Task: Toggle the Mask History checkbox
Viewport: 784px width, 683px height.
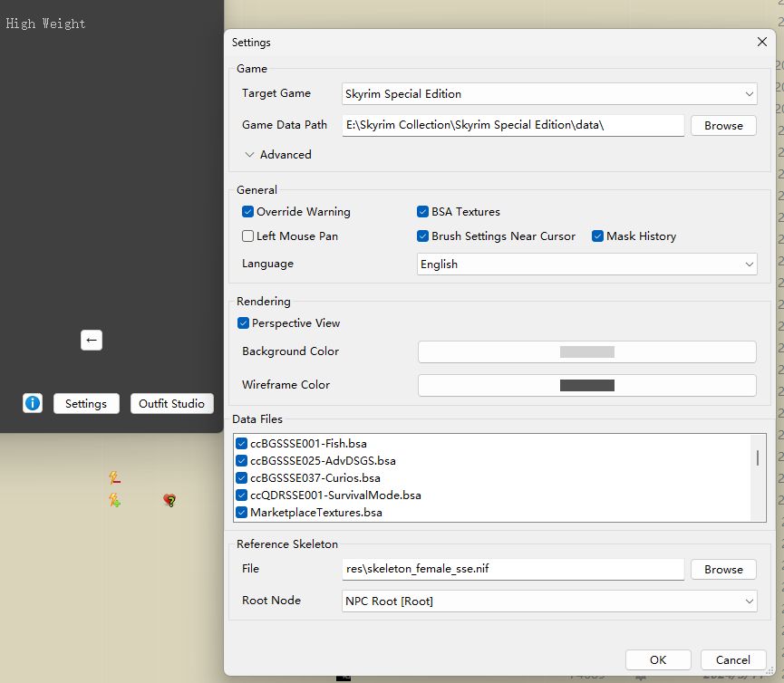Action: (x=598, y=236)
